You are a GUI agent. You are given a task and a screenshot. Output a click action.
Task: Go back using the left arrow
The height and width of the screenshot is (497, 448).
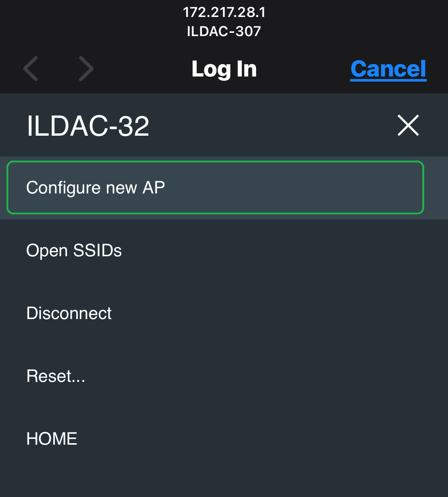coord(31,69)
